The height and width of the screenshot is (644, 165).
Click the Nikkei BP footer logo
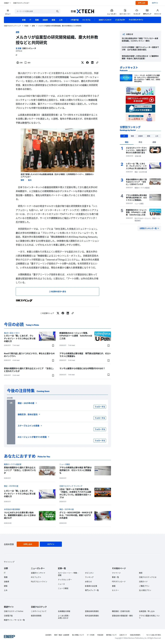pyautogui.click(x=9, y=636)
